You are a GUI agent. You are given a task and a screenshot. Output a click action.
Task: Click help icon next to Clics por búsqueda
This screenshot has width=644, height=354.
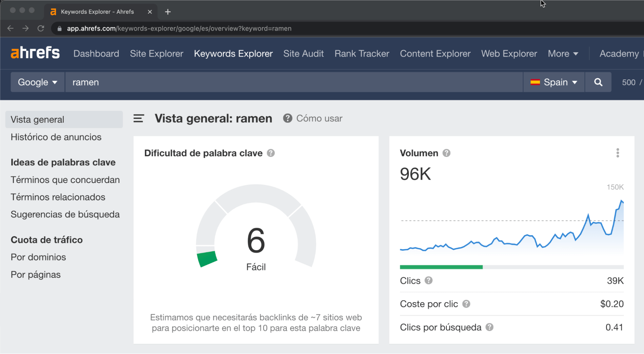[x=491, y=327]
